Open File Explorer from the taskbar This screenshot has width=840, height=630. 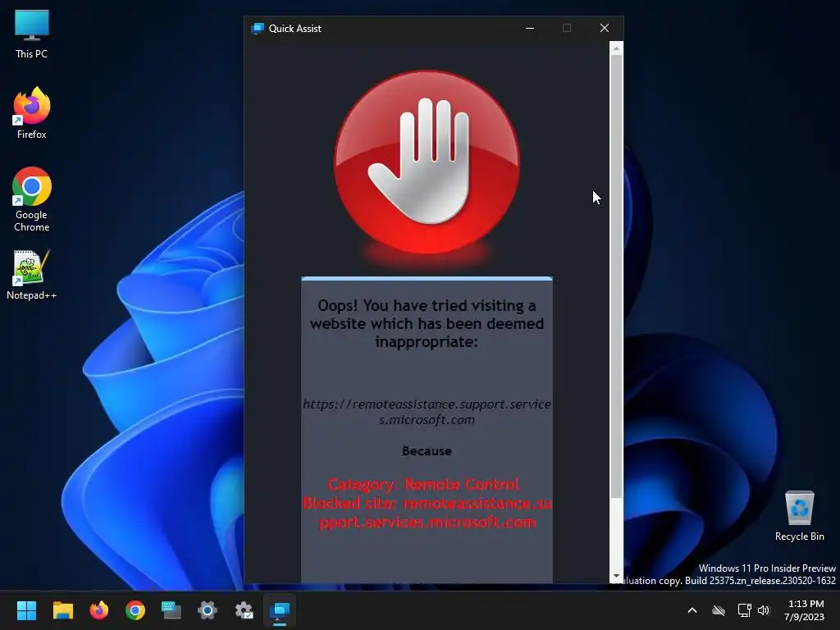click(x=62, y=610)
